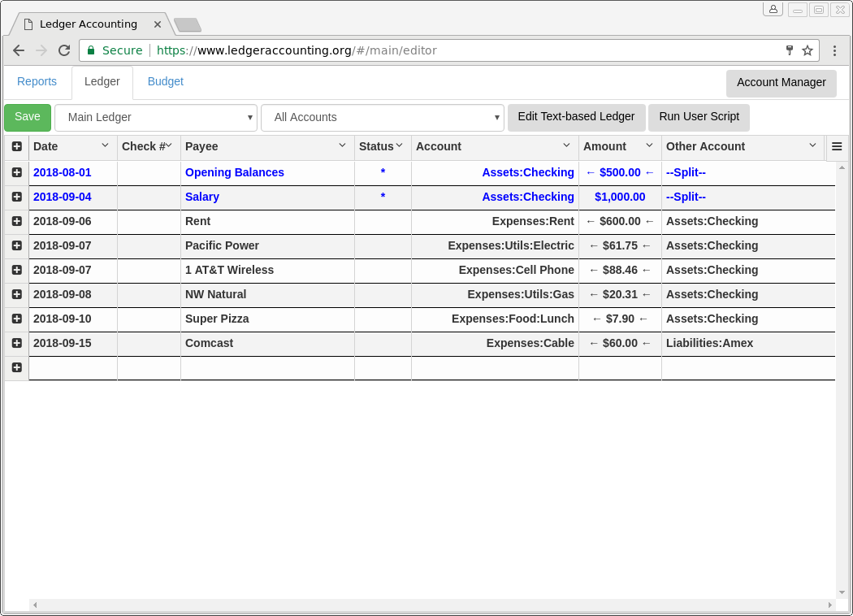Click the empty Payee cell in last row
Image resolution: width=853 pixels, height=616 pixels.
pos(267,368)
